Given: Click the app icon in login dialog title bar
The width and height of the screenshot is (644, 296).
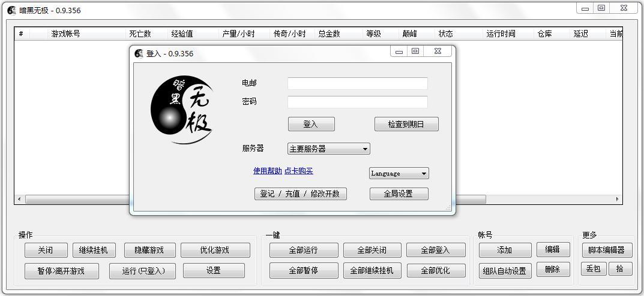Looking at the screenshot, I should [139, 53].
